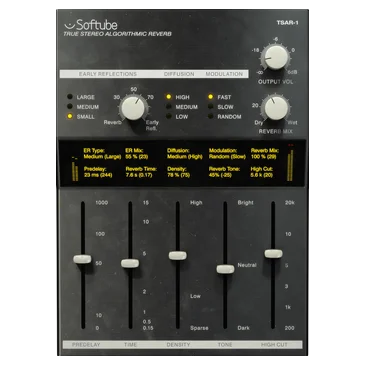Click the output level meter in display
Screen dimensions: 365x365
(291, 163)
